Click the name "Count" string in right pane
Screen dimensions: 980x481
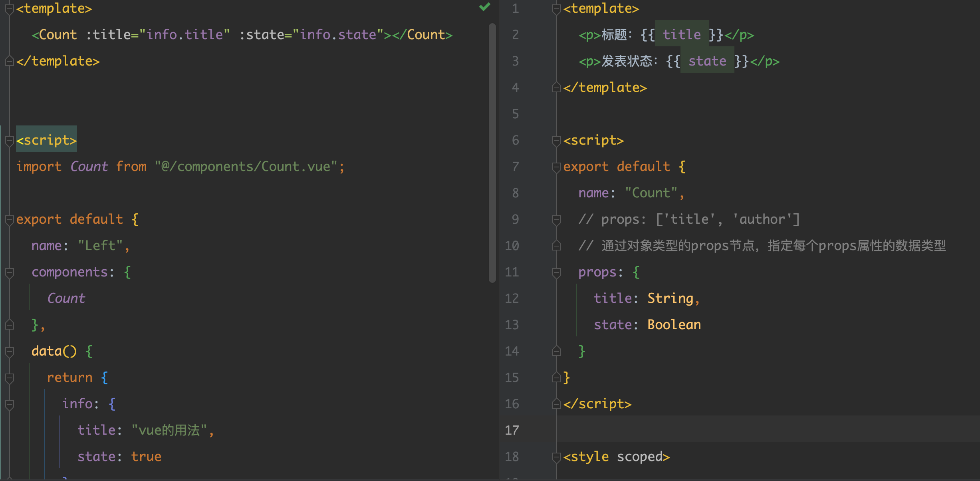(x=651, y=193)
